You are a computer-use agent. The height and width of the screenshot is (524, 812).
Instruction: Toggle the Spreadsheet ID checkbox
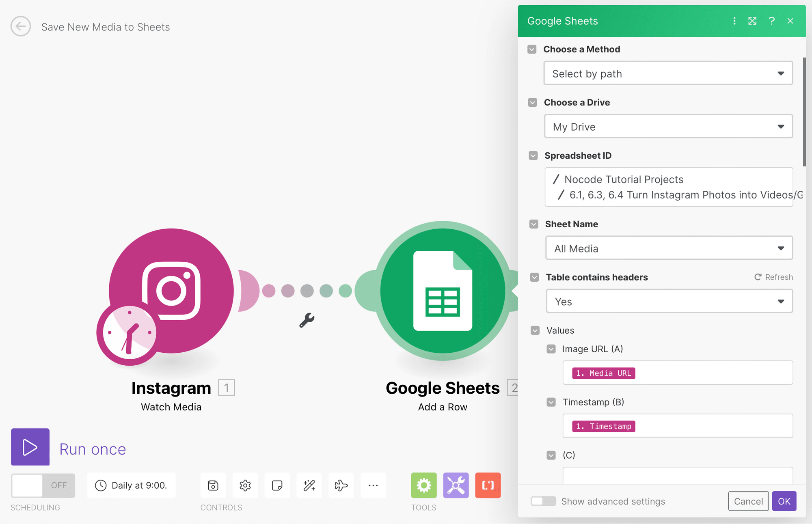tap(533, 156)
